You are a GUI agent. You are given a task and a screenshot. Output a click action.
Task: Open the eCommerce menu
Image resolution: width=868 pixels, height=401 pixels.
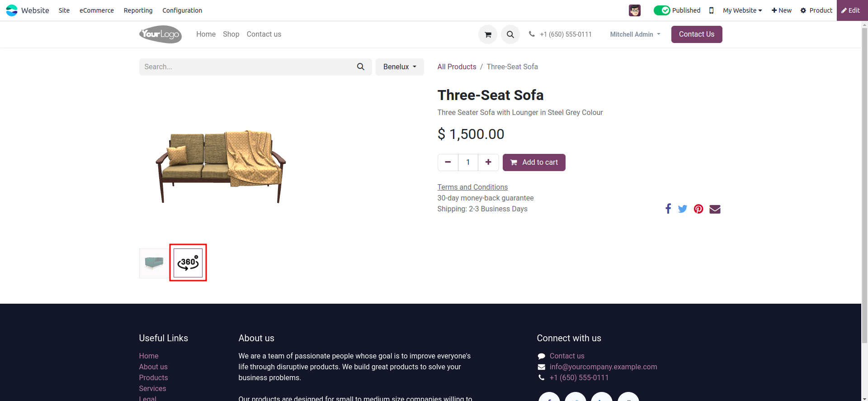pos(97,10)
